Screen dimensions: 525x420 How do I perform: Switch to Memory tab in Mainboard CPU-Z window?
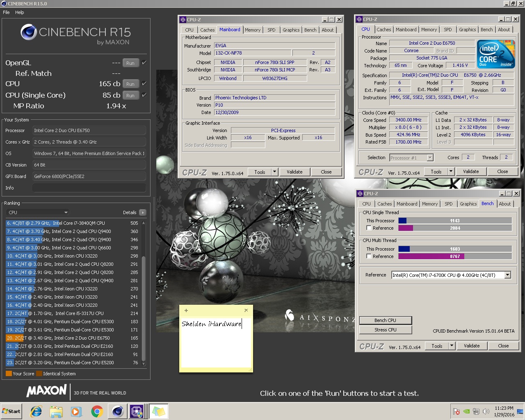click(253, 30)
